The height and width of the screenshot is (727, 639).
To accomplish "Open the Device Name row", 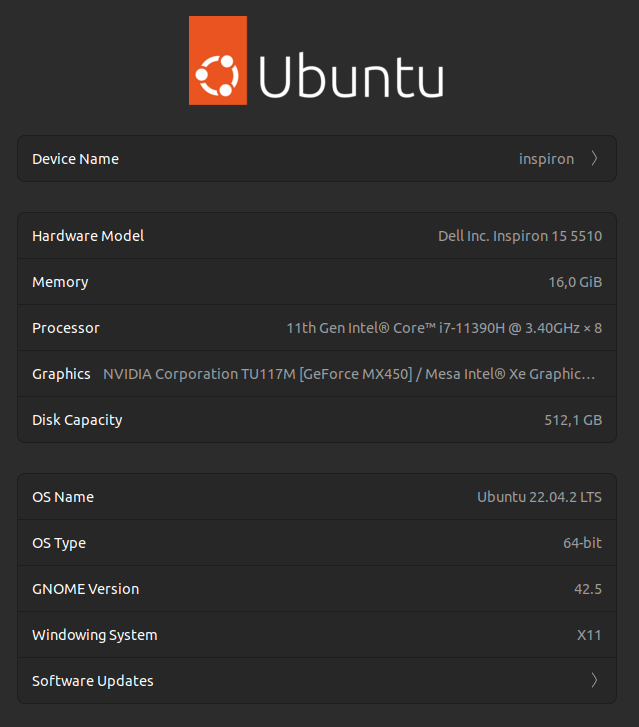I will tap(316, 159).
